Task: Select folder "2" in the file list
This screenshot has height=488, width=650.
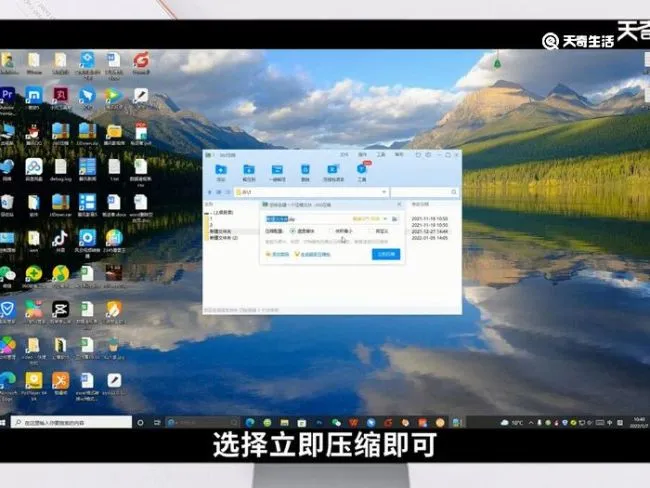Action: click(211, 225)
